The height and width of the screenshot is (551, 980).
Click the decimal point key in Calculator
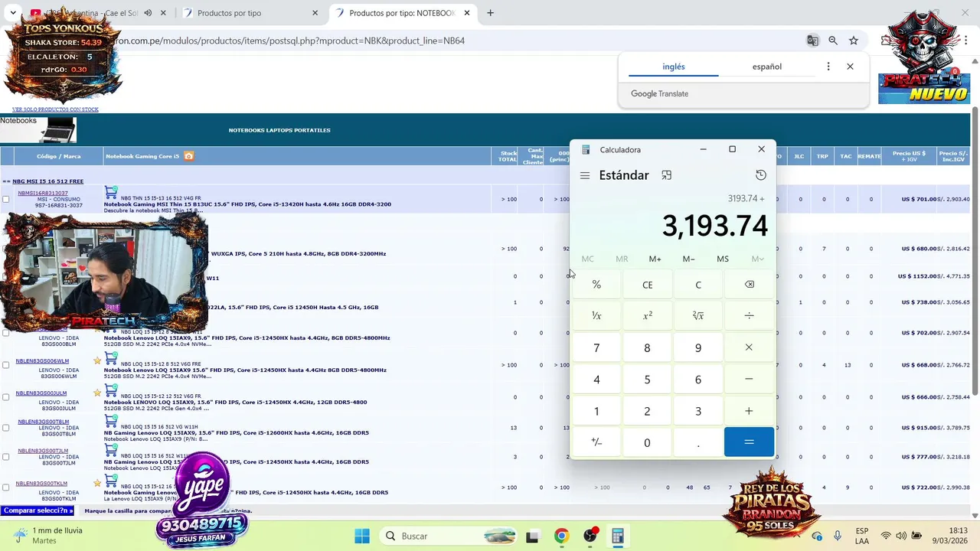coord(697,442)
